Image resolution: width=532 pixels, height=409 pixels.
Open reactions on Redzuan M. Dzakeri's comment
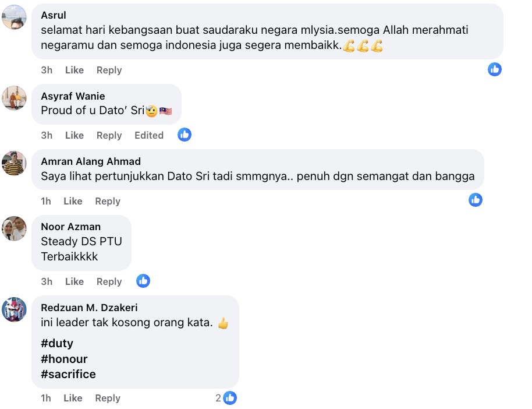[226, 398]
